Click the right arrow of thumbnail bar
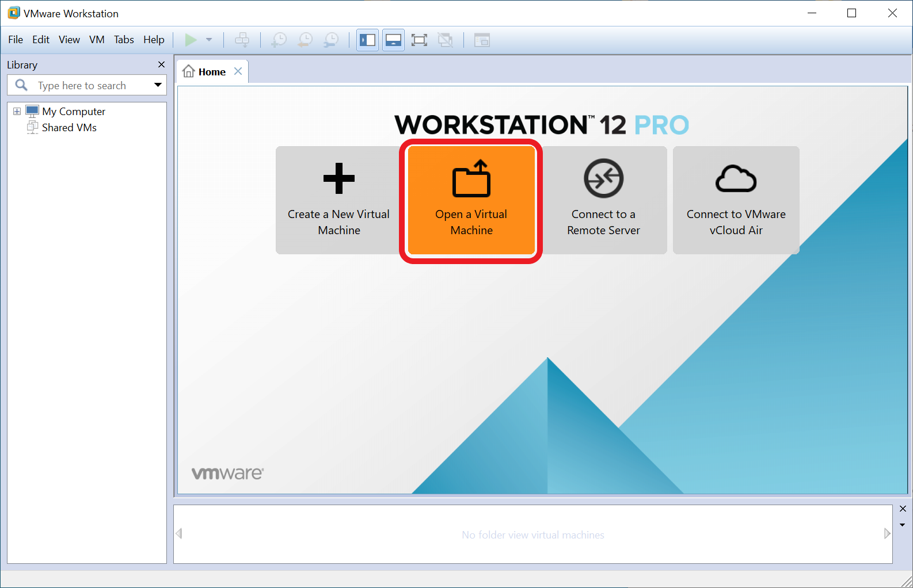The width and height of the screenshot is (913, 588). tap(887, 534)
